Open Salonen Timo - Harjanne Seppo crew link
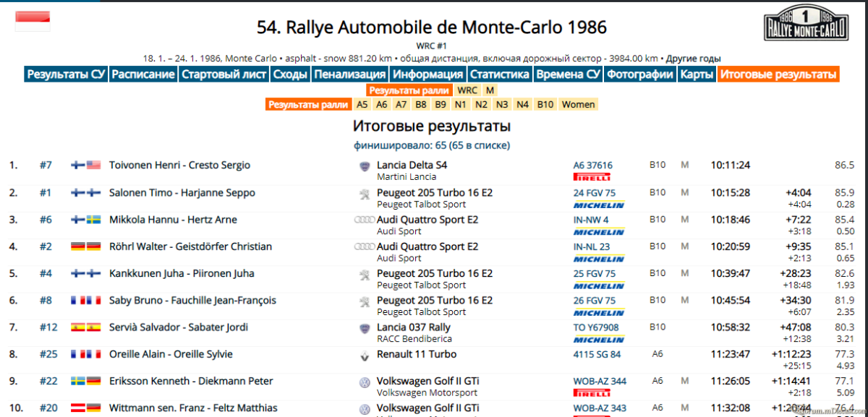Viewport: 868px width, 417px height. [x=182, y=193]
